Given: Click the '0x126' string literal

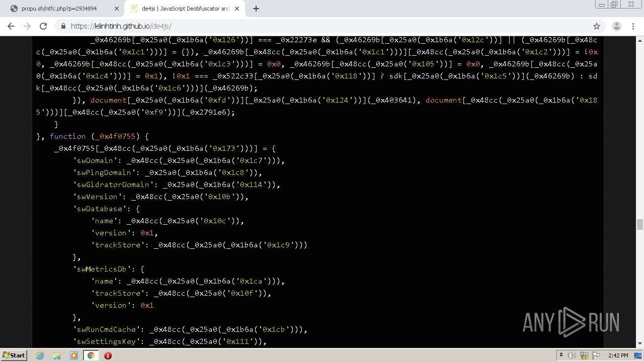Looking at the screenshot, I should (225, 40).
